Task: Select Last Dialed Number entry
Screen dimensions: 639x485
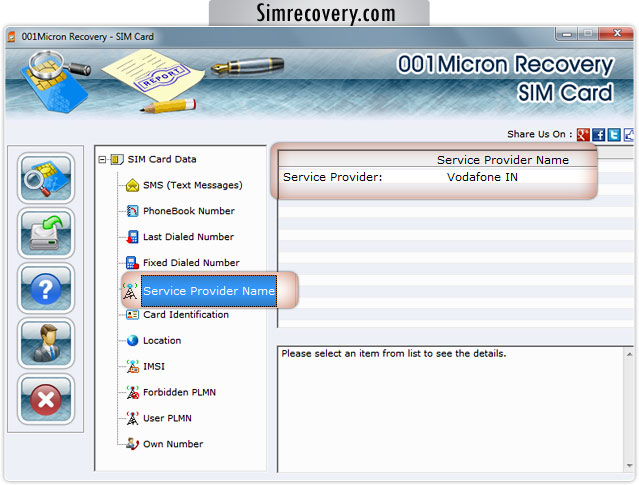Action: [188, 237]
